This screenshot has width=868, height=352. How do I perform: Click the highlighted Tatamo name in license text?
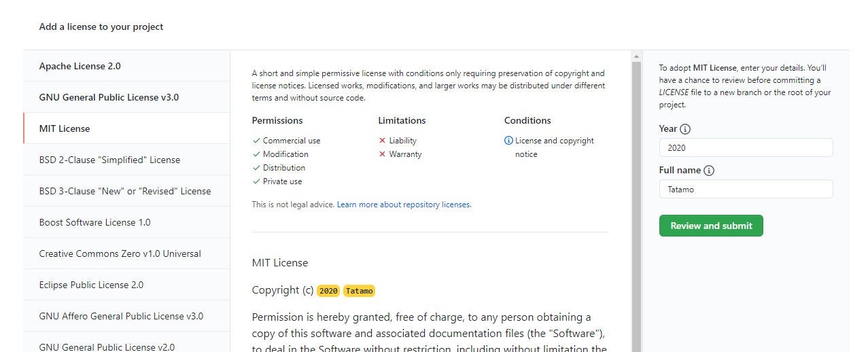click(359, 291)
